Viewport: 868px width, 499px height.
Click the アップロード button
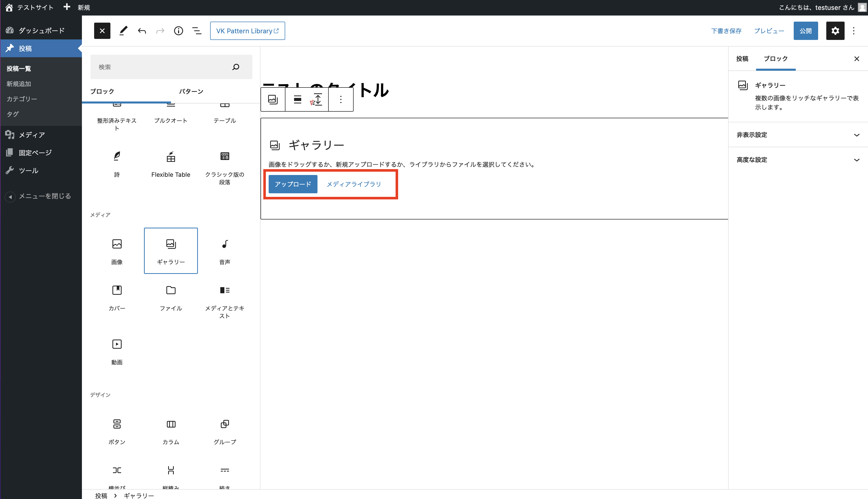click(293, 184)
